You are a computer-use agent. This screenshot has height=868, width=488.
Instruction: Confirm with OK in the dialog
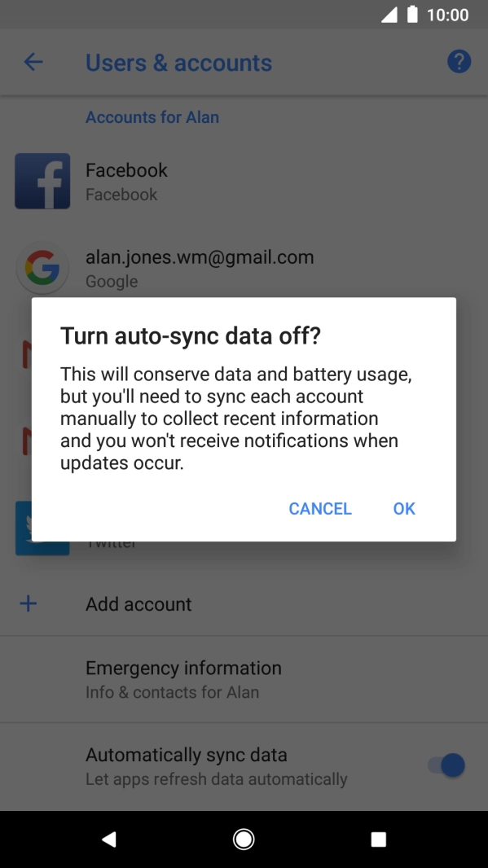click(404, 508)
